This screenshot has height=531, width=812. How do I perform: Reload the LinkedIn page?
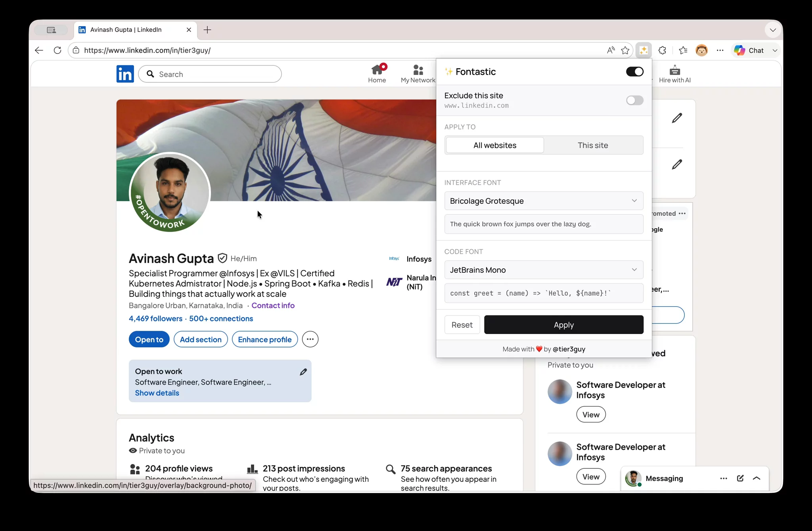pos(57,50)
